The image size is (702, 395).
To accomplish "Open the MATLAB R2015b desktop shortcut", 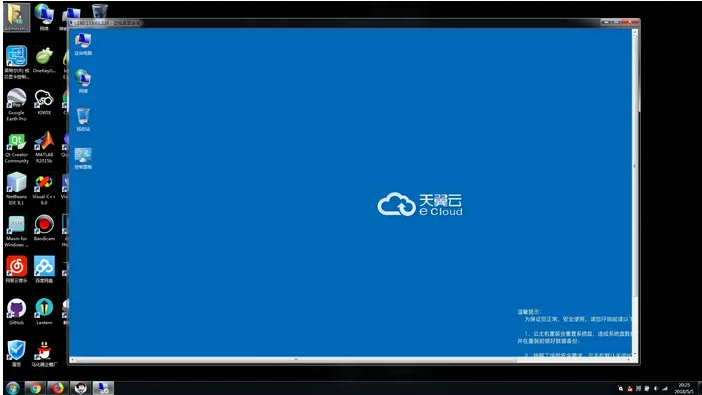I will coord(44,147).
